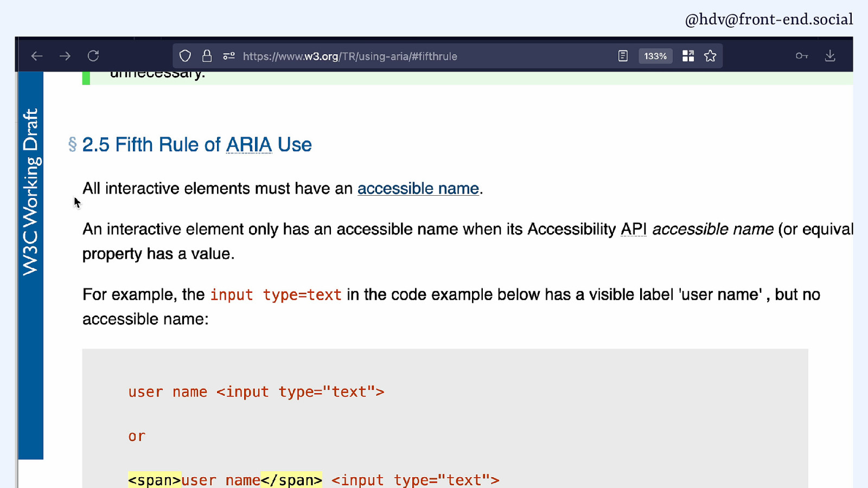Click the site security padlock icon
This screenshot has width=868, height=488.
[207, 56]
